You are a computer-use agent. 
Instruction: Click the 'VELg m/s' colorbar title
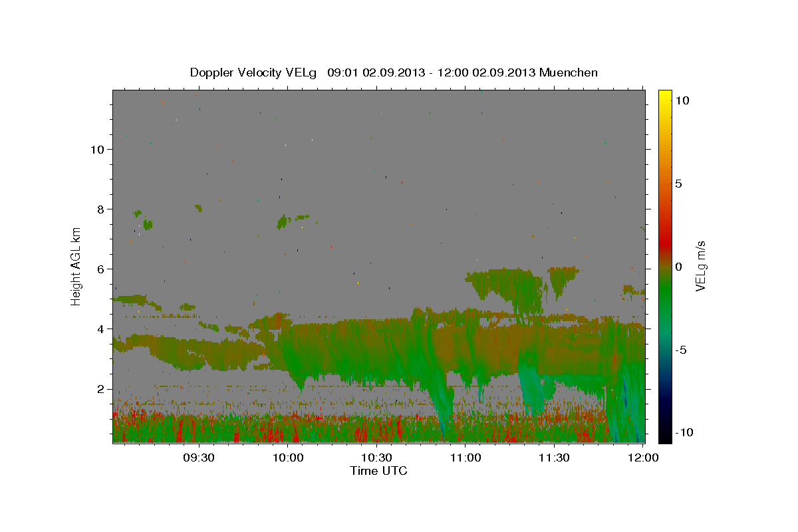pyautogui.click(x=701, y=266)
